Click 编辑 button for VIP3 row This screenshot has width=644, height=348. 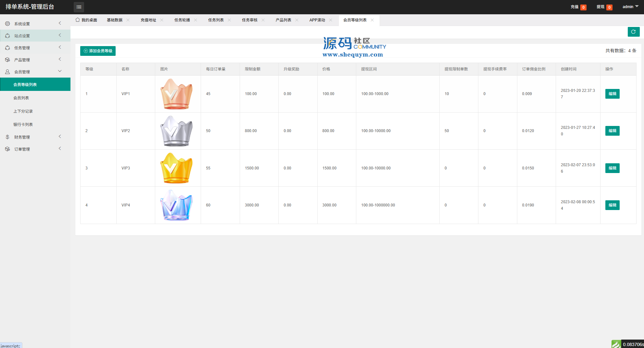[612, 168]
